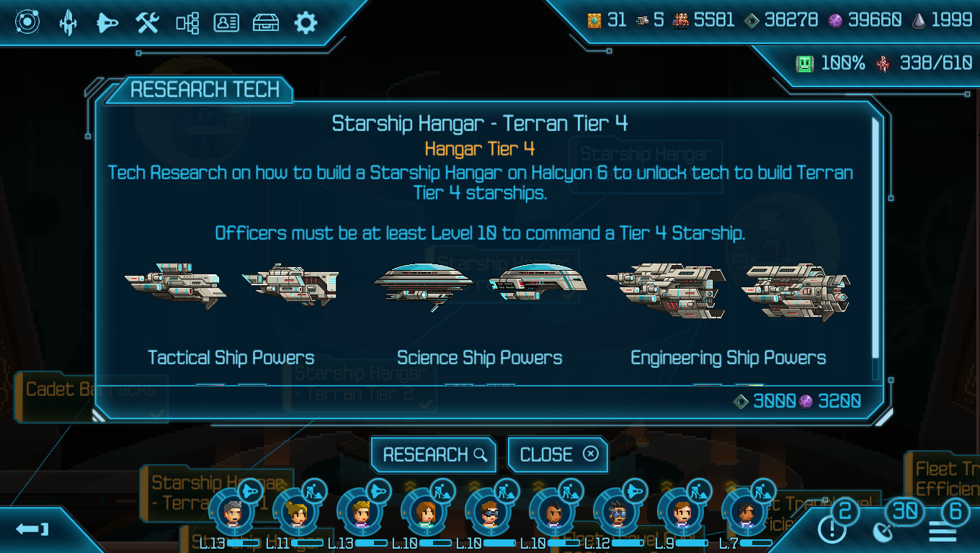Open the build tools hammer and wrench icon
The width and height of the screenshot is (980, 553).
147,23
